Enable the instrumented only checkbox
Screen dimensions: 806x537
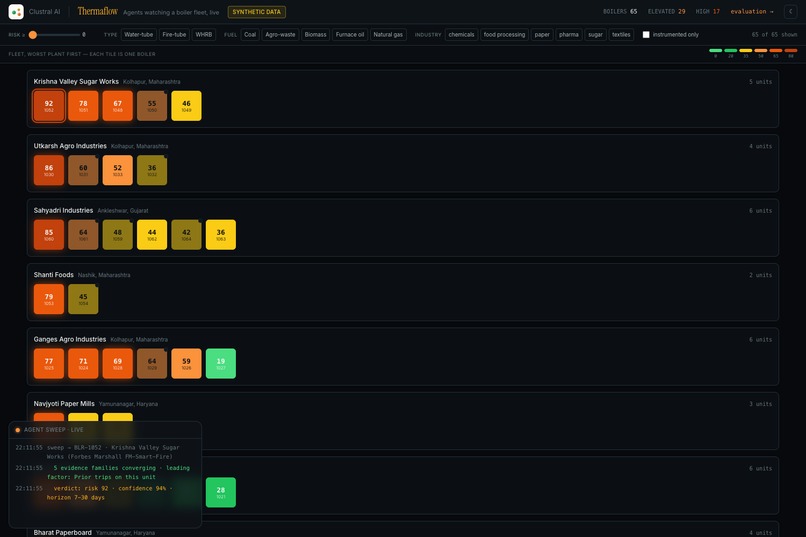[646, 34]
